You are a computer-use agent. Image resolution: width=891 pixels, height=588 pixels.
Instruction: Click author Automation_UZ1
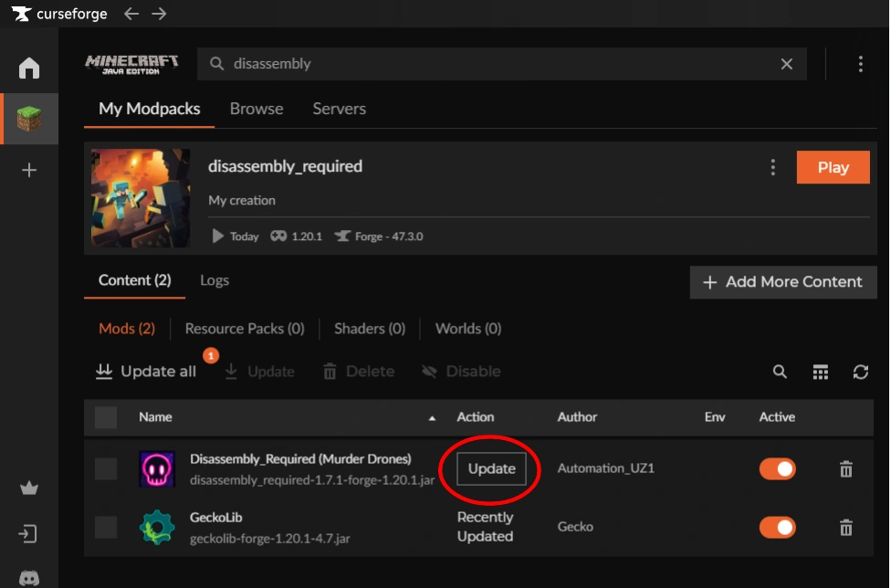pos(606,468)
